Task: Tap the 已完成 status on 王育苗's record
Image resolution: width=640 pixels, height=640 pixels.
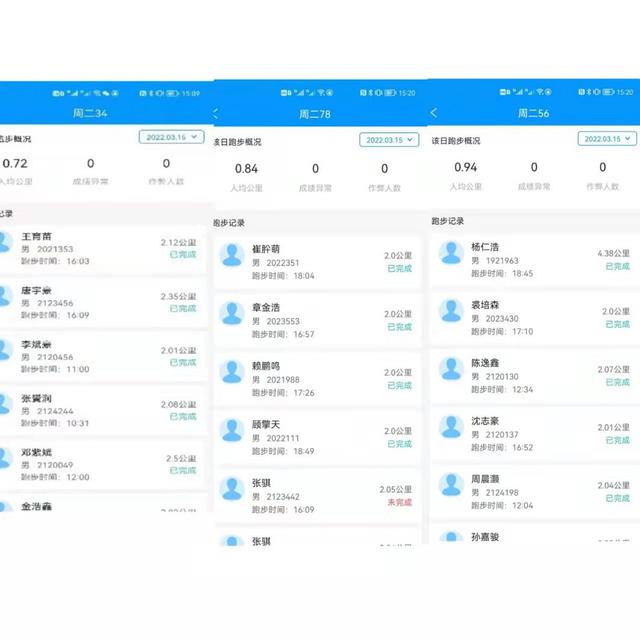Action: click(x=183, y=255)
